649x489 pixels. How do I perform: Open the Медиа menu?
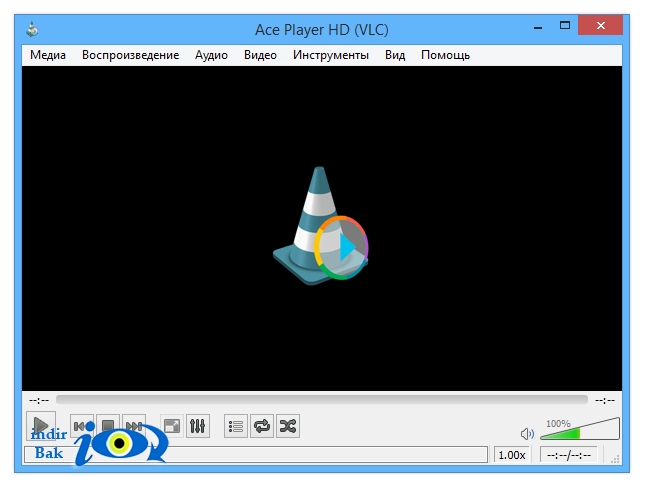[48, 55]
